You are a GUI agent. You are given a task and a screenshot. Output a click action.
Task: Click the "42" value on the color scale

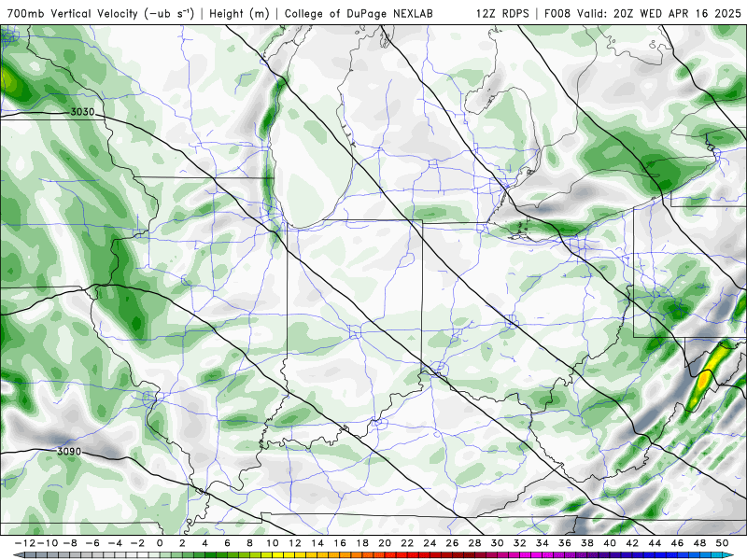[x=632, y=543]
